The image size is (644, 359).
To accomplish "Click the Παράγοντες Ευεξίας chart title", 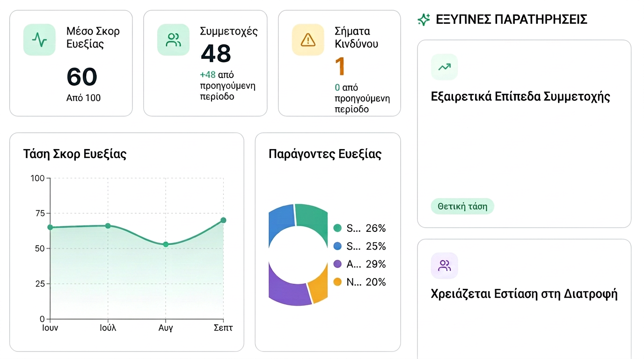I will tap(325, 154).
